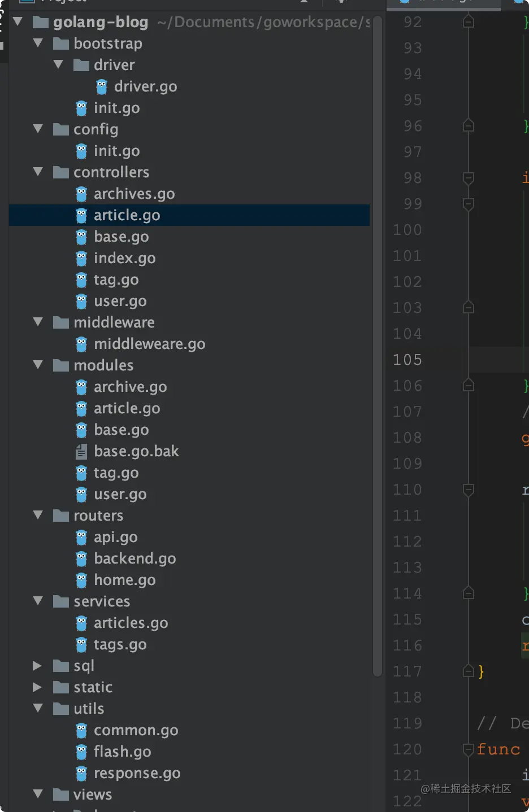Collapse the bootstrap folder
The width and height of the screenshot is (529, 812).
click(38, 43)
